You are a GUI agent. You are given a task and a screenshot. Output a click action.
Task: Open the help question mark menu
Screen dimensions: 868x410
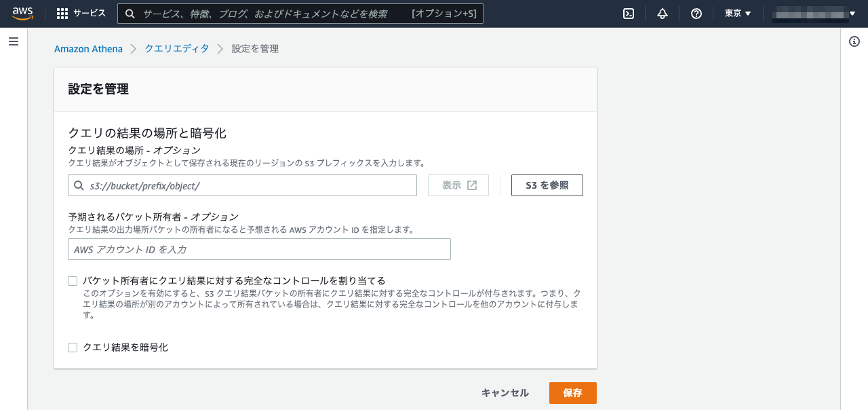coord(696,14)
